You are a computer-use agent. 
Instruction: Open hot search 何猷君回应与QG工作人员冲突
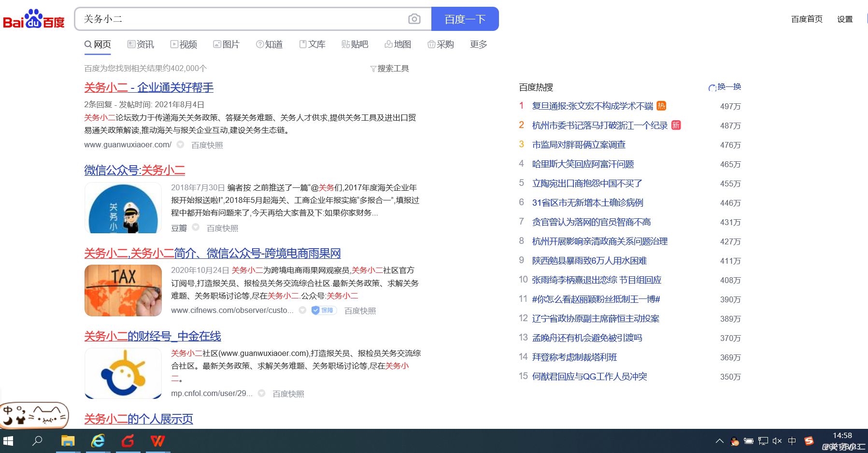[589, 377]
